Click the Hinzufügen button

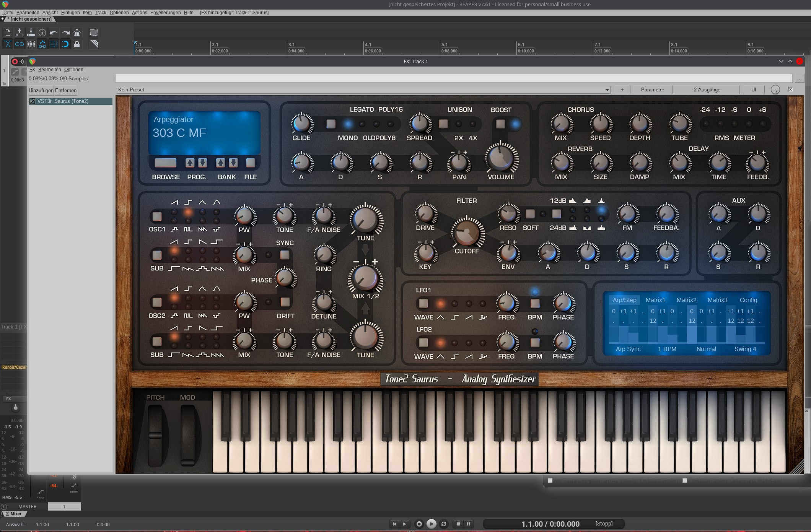tap(41, 90)
